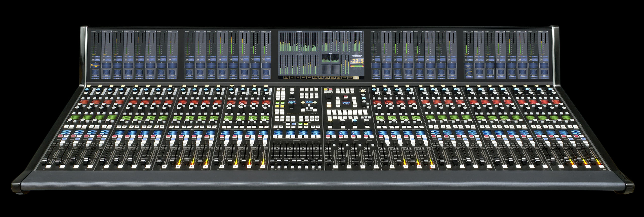Select cream knob in the four-knob row

[330, 122]
